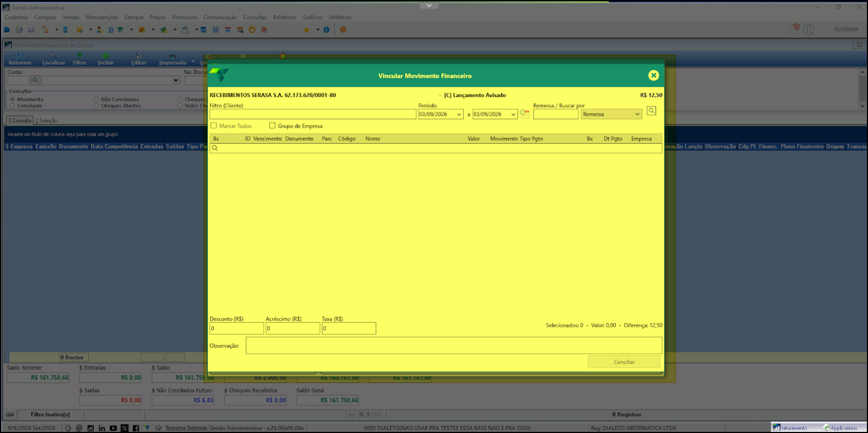Click the Filtro (Cliente) input field
The width and height of the screenshot is (868, 433).
(313, 114)
